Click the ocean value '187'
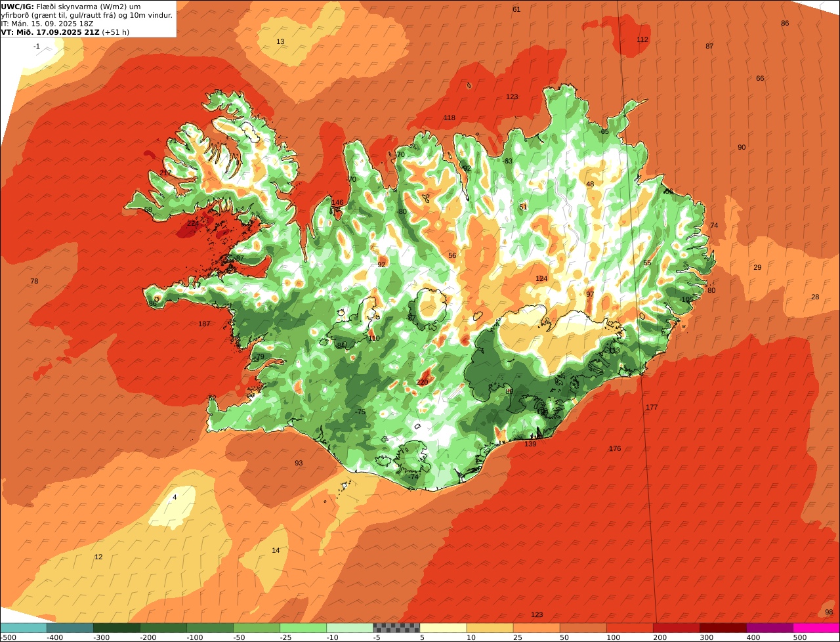The width and height of the screenshot is (840, 642). (204, 324)
